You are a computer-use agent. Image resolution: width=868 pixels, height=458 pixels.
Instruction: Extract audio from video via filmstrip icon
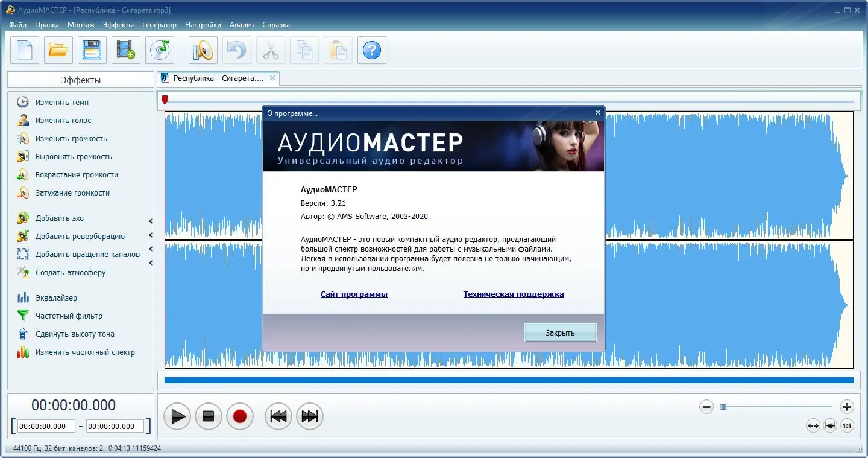125,50
